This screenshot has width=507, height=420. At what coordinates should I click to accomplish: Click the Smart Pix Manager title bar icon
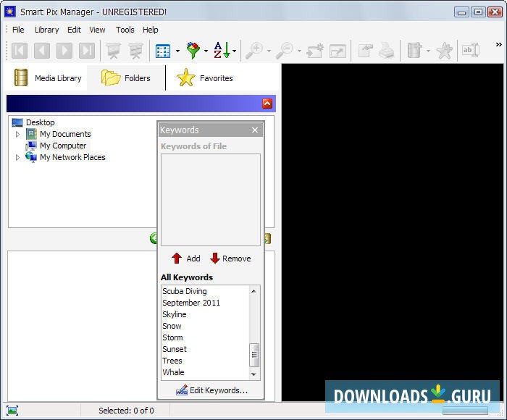pos(10,12)
